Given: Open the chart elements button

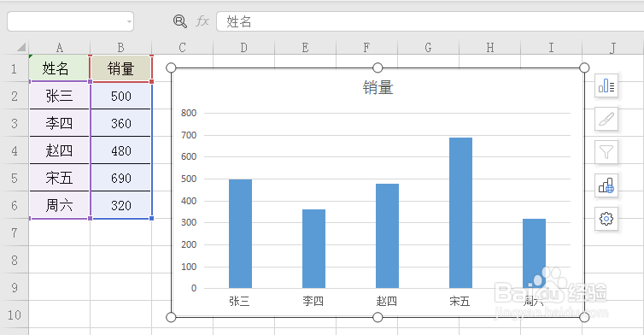Looking at the screenshot, I should click(606, 86).
